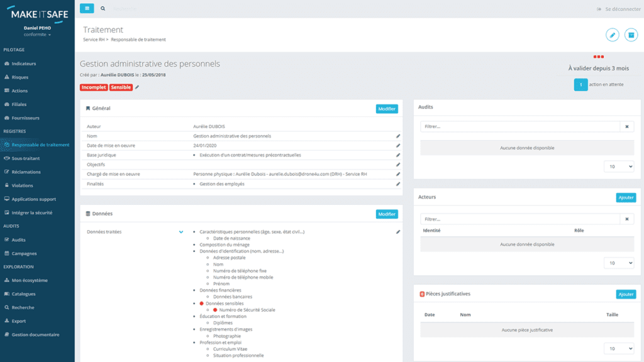644x362 pixels.
Task: Edit Données traitées using its pencil icon
Action: point(398,232)
